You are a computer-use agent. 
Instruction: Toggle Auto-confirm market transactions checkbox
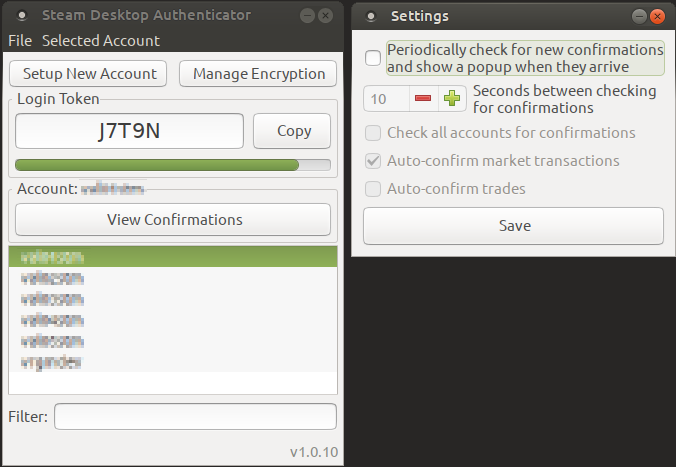coord(373,161)
